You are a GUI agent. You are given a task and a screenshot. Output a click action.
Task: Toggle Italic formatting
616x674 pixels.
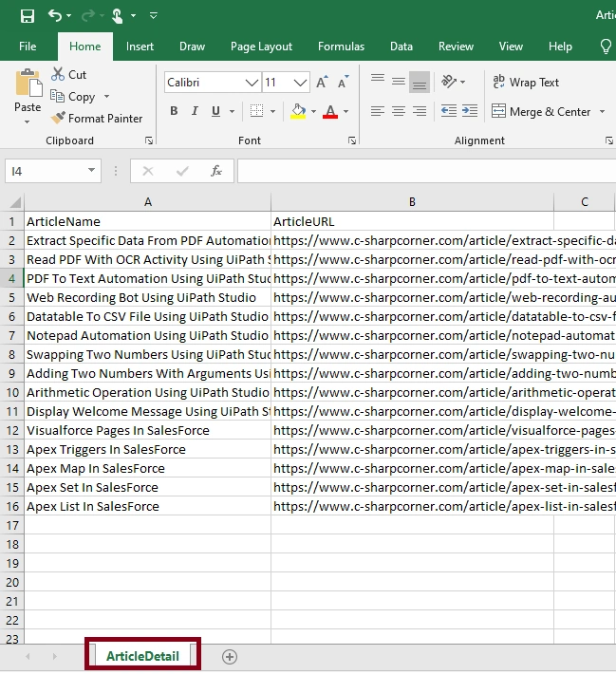[195, 111]
